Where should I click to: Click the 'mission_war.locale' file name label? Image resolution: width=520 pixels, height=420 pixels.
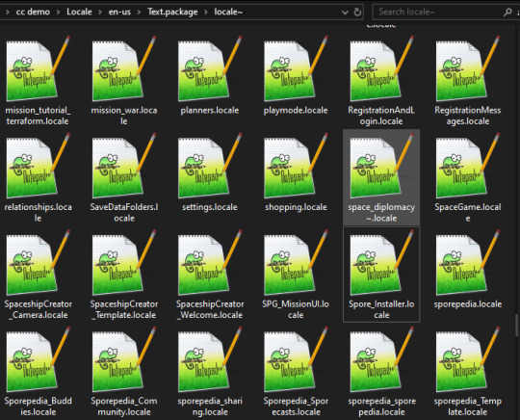[x=123, y=116]
